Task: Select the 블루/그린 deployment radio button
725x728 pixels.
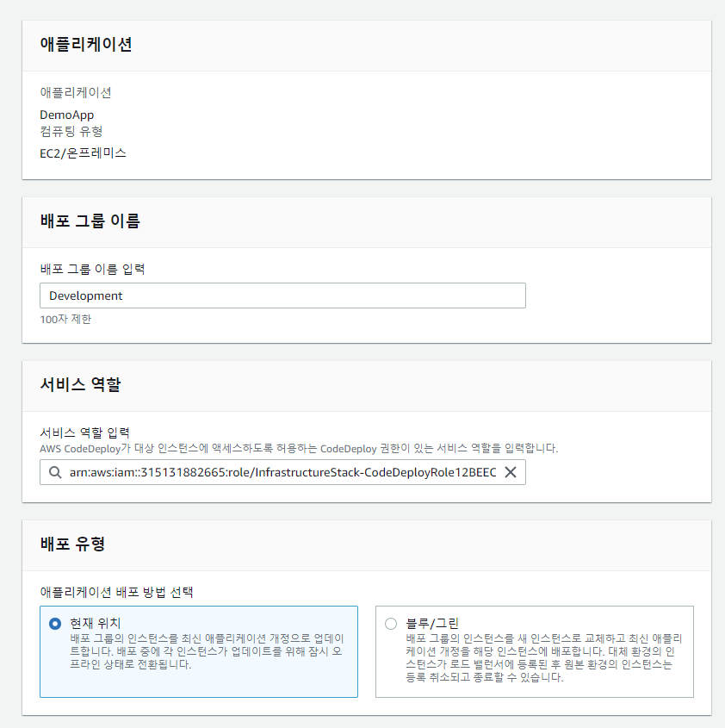Action: 391,624
